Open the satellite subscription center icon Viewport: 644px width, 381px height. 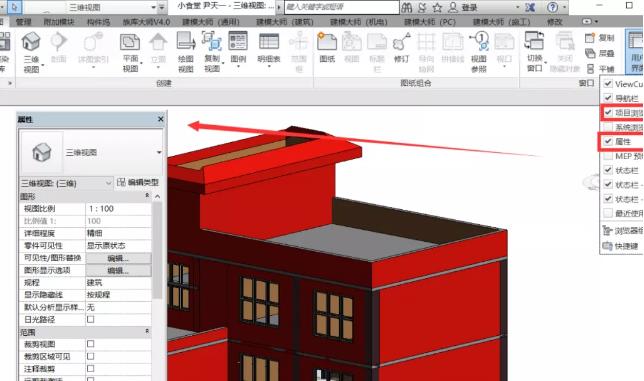[x=422, y=7]
